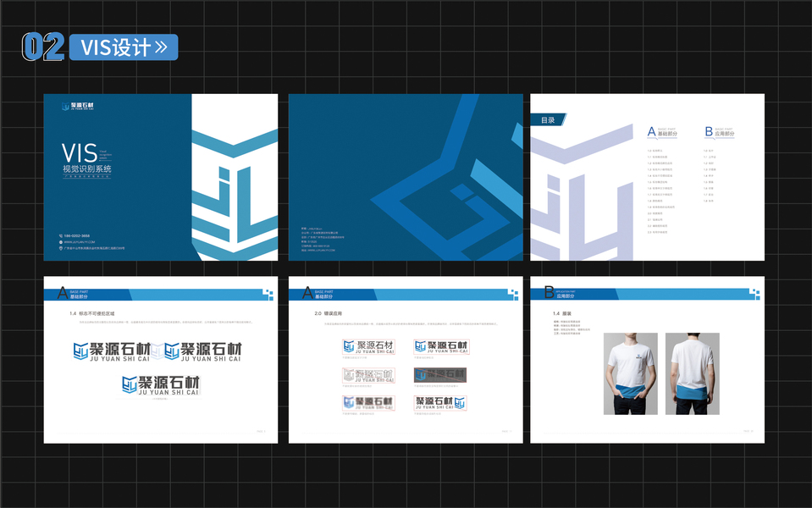812x508 pixels.
Task: Click the B 应用部分 header on clothing page
Action: [x=560, y=293]
